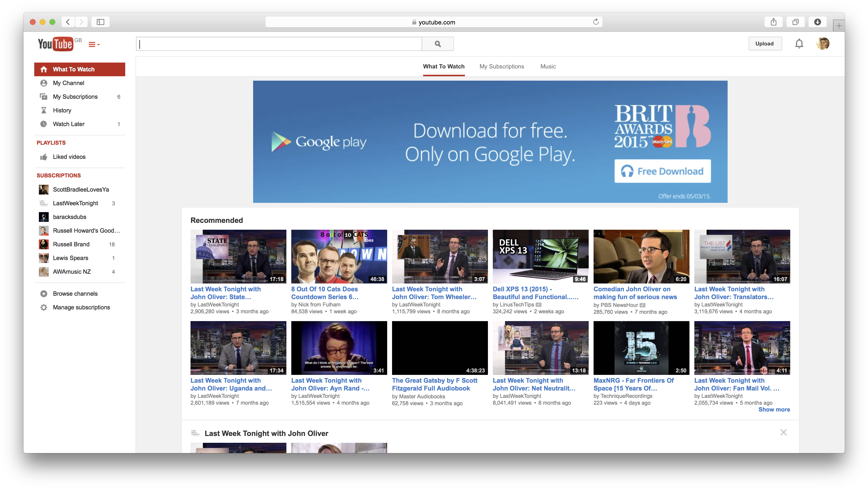Dismiss the Last Week Tonight section
Viewport: 868px width, 489px height.
click(x=783, y=432)
